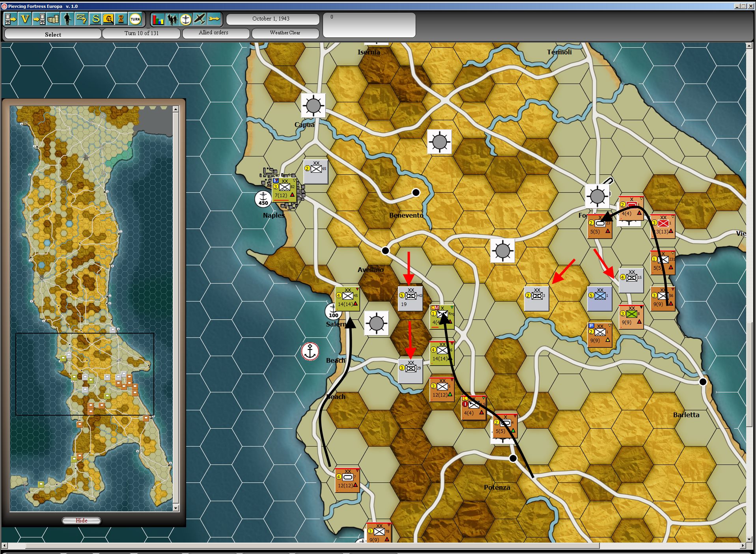Click the horizontal scrollbar thumb below the map

point(312,546)
